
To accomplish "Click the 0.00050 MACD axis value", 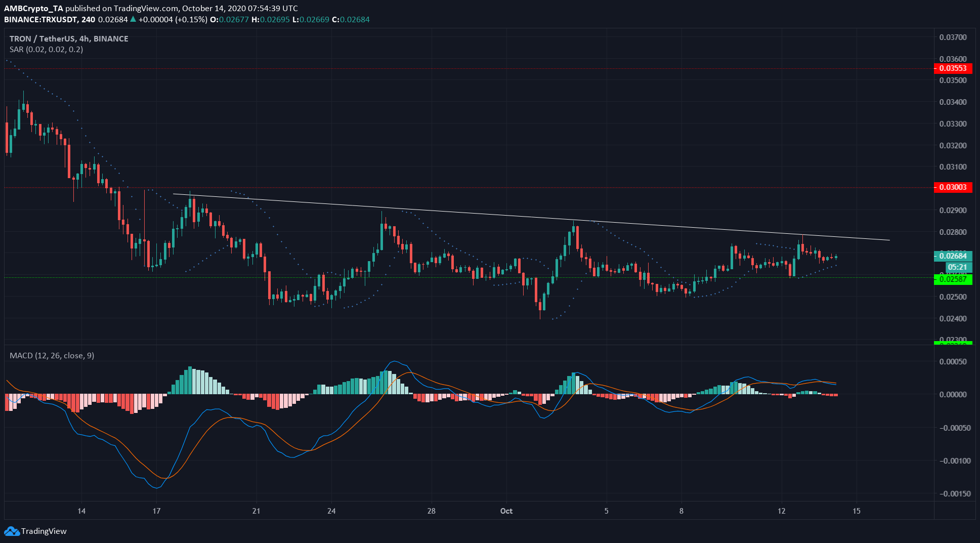I will point(953,362).
